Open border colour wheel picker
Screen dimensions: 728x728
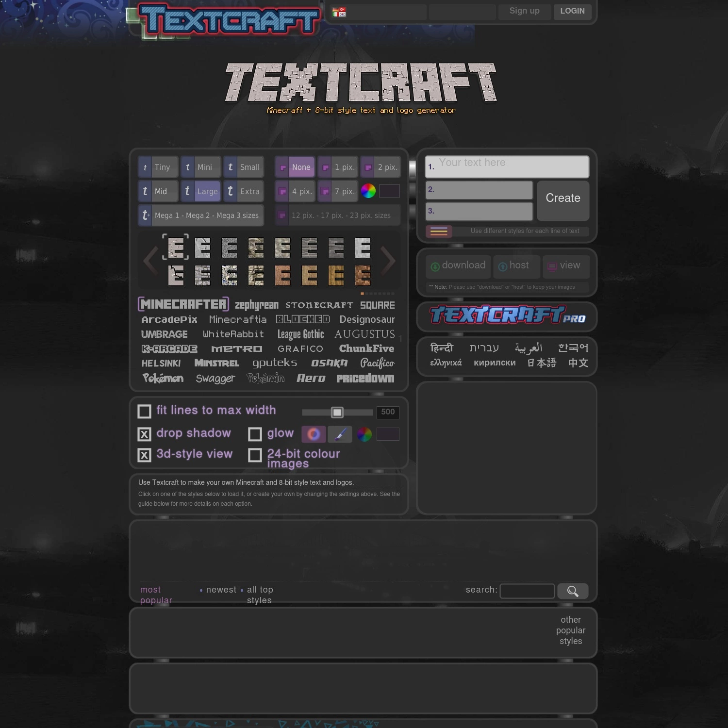[368, 191]
